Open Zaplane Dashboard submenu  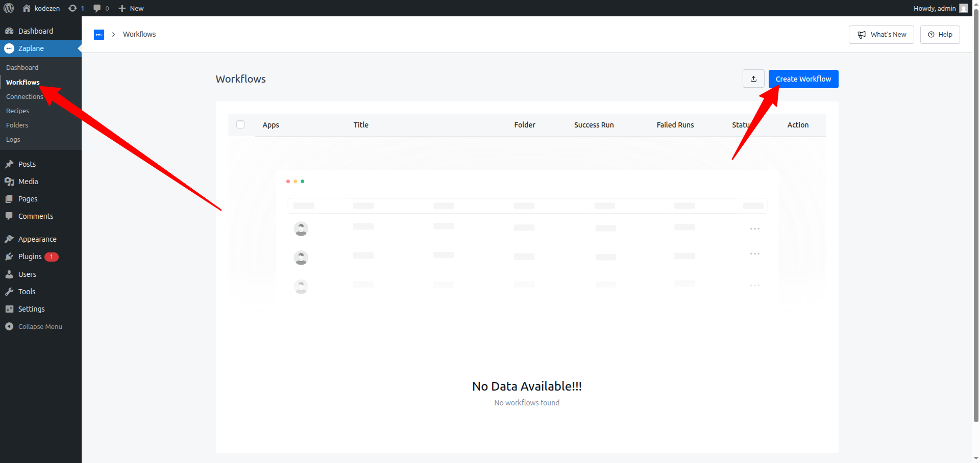coord(22,67)
